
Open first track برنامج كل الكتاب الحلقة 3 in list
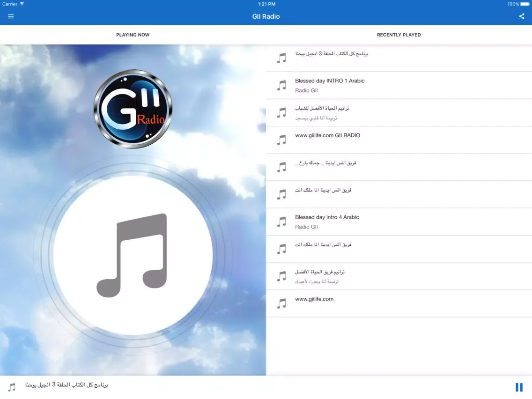tap(399, 58)
